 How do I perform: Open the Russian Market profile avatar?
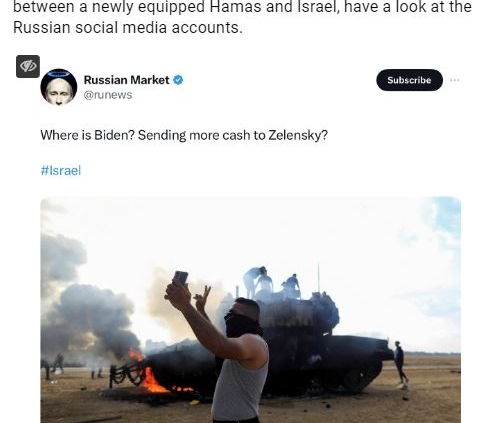click(x=59, y=87)
